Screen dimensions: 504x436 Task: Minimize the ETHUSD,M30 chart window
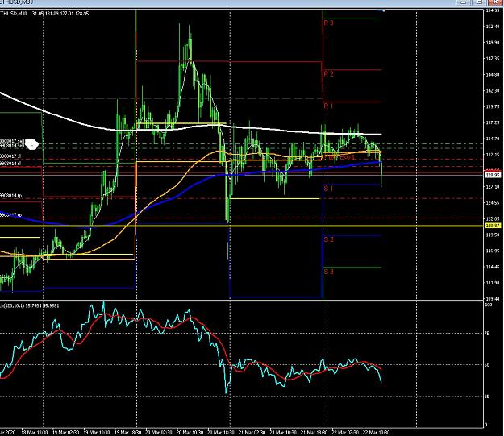point(463,2)
